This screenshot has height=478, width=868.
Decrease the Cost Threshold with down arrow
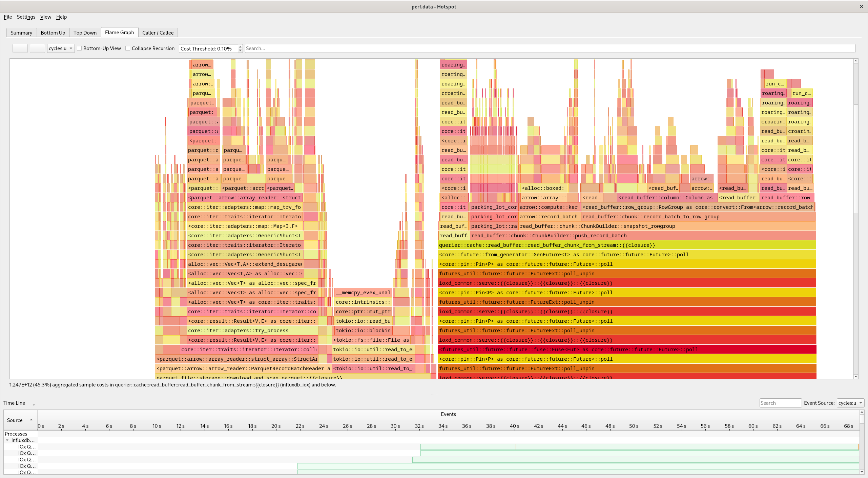tap(240, 51)
